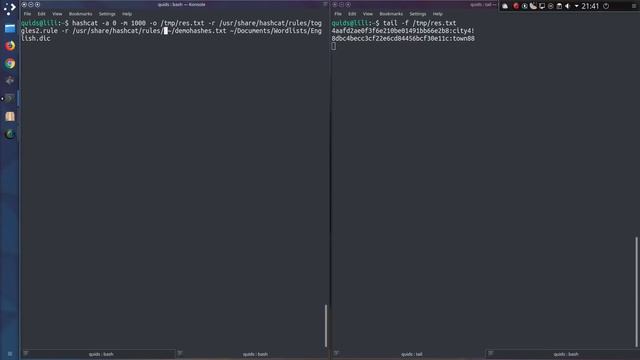Switch to quids:bash tab in right Konsole
The height and width of the screenshot is (360, 640).
[563, 354]
